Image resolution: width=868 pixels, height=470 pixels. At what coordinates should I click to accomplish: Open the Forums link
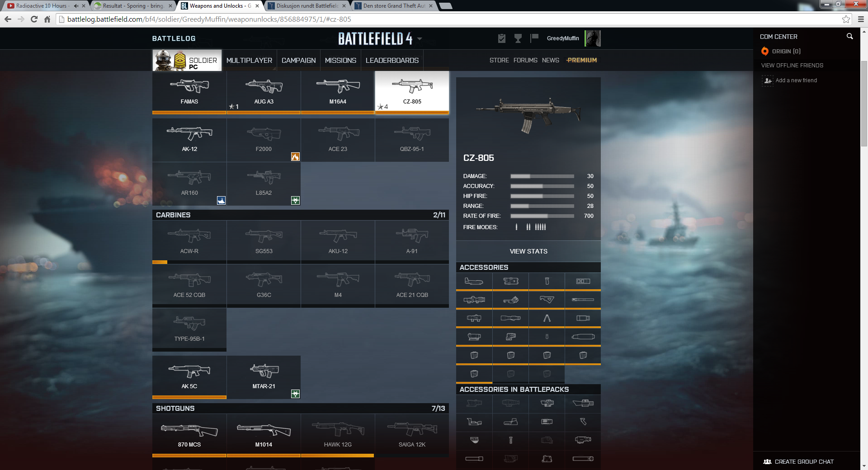(x=525, y=60)
